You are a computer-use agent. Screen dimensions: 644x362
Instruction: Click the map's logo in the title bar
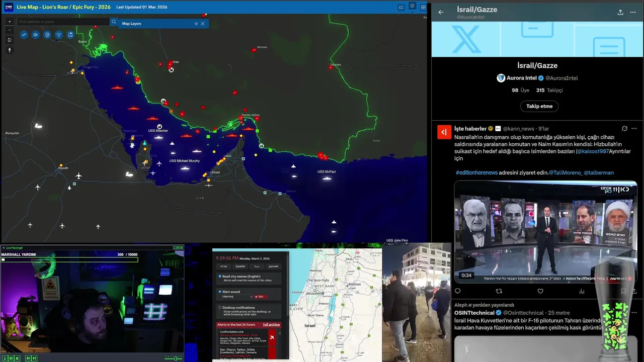click(x=9, y=7)
